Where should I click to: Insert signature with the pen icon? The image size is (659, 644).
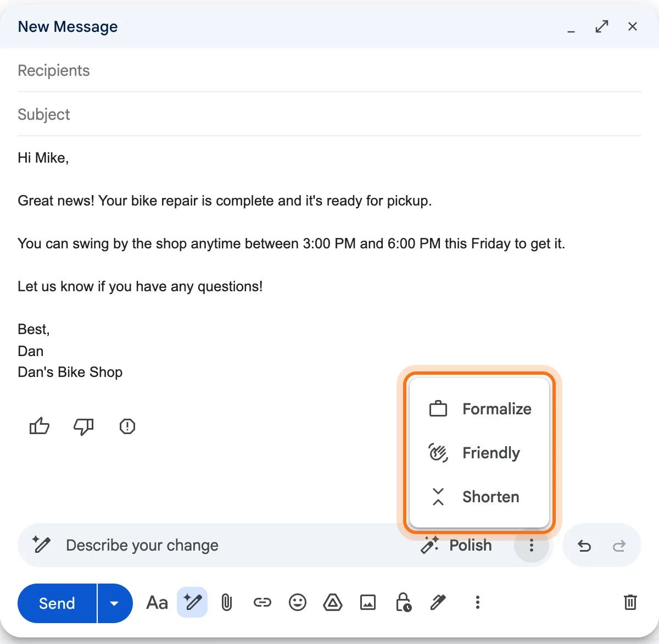click(x=438, y=603)
